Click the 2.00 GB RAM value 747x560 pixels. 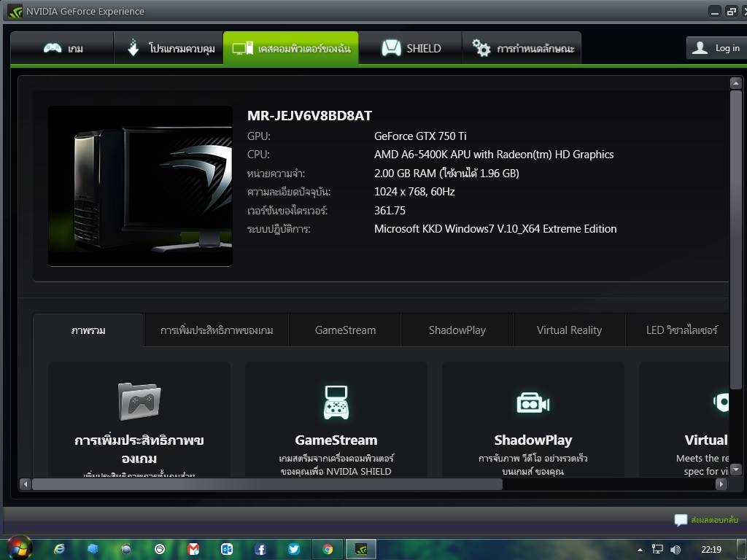(x=446, y=173)
